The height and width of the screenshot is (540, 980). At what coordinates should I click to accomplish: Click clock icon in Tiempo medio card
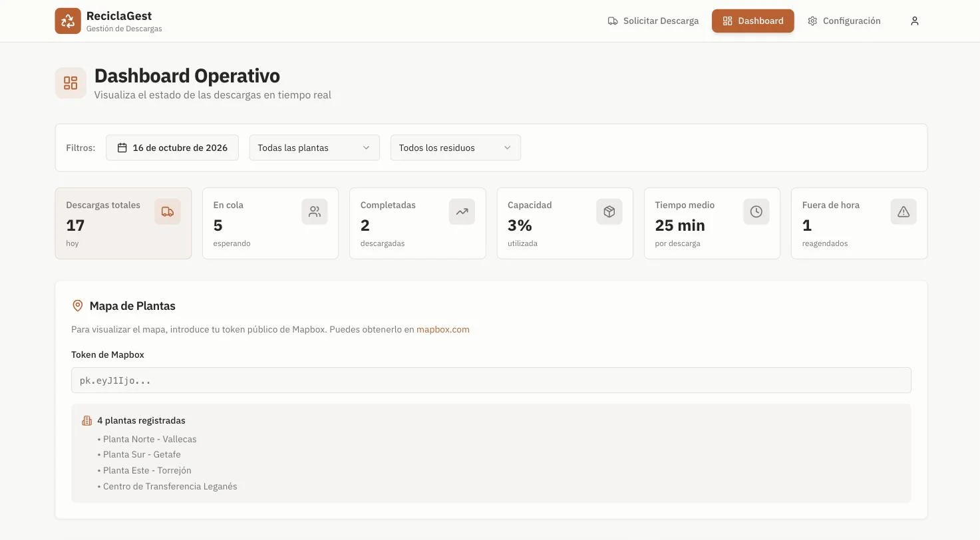[756, 211]
